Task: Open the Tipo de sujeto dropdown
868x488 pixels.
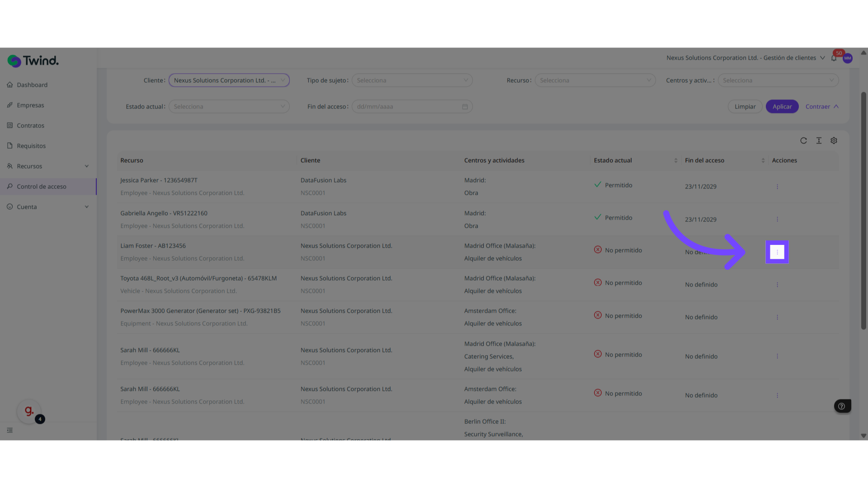Action: tap(412, 80)
